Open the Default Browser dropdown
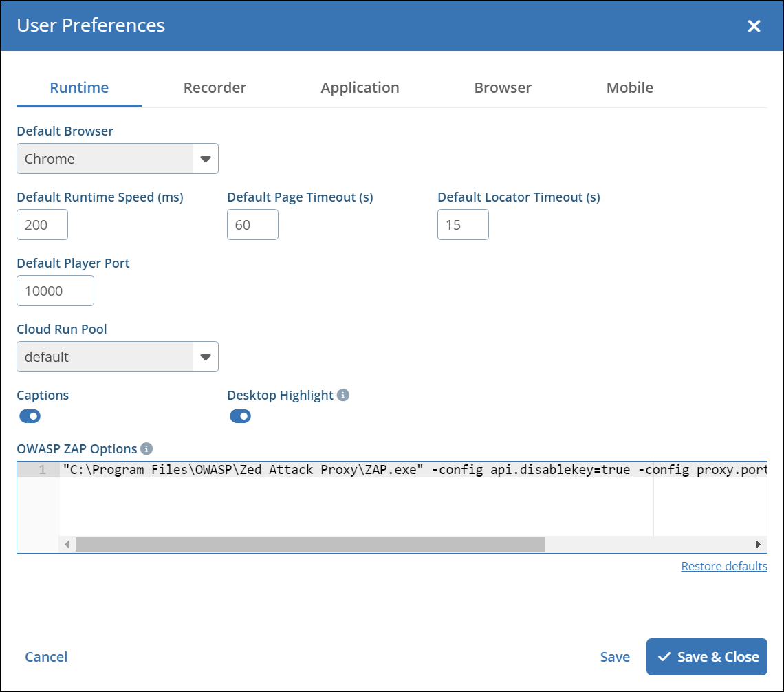784x692 pixels. 118,159
